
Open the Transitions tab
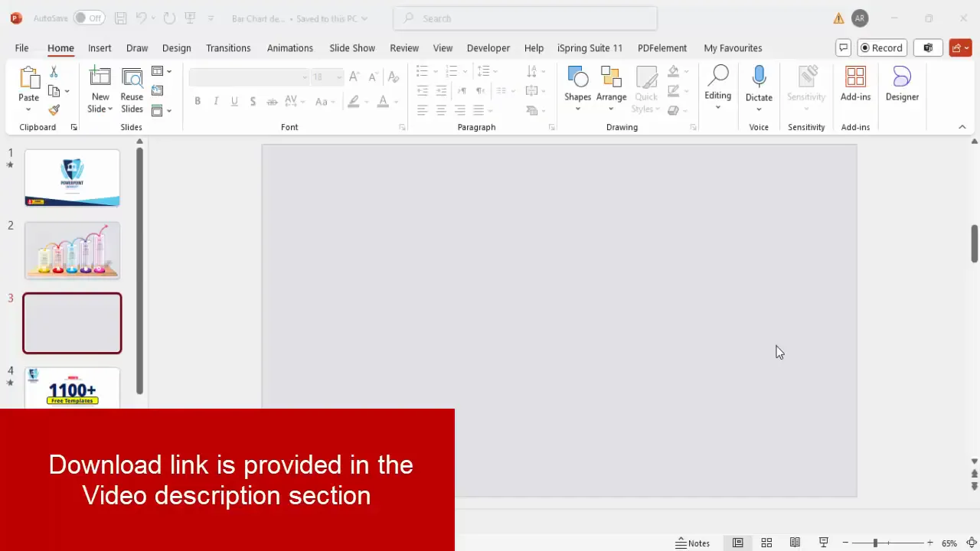(x=228, y=47)
